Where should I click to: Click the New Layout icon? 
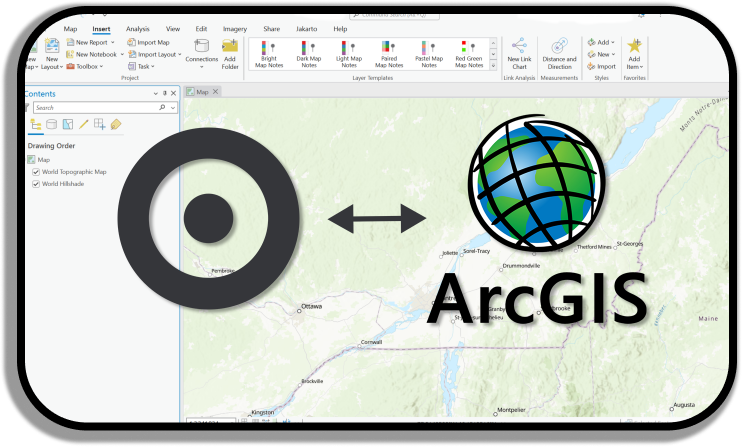52,46
